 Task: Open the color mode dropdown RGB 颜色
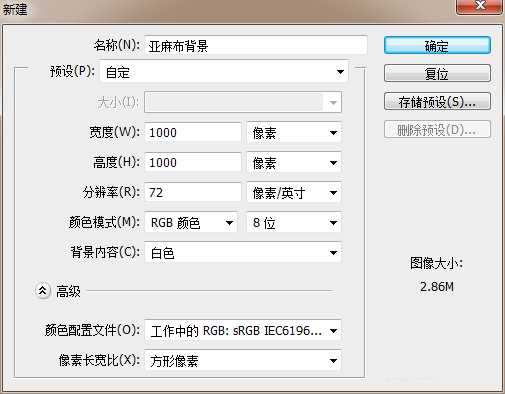[191, 222]
